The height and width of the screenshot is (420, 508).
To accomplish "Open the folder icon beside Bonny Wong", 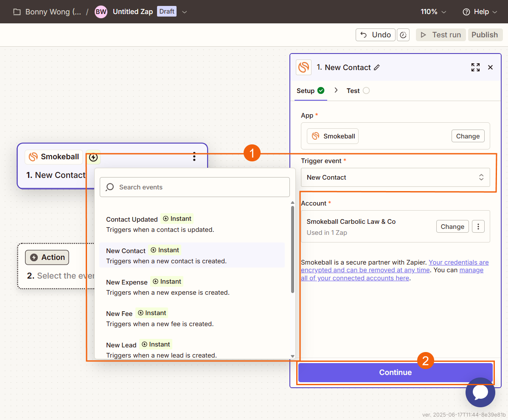I will point(17,12).
